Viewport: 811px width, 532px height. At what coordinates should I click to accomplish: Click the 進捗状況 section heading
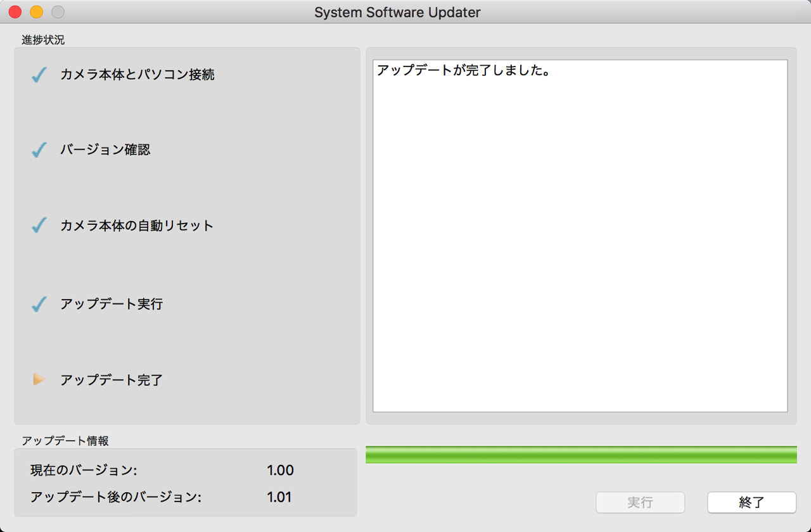pyautogui.click(x=43, y=40)
